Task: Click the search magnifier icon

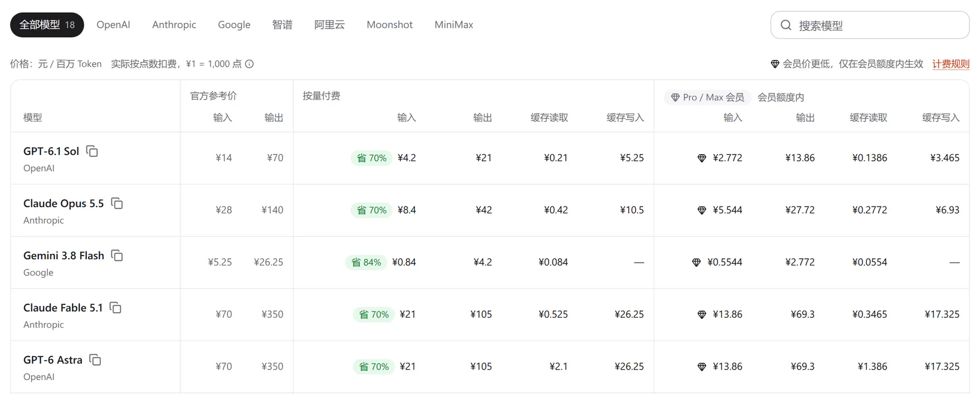Action: coord(786,25)
